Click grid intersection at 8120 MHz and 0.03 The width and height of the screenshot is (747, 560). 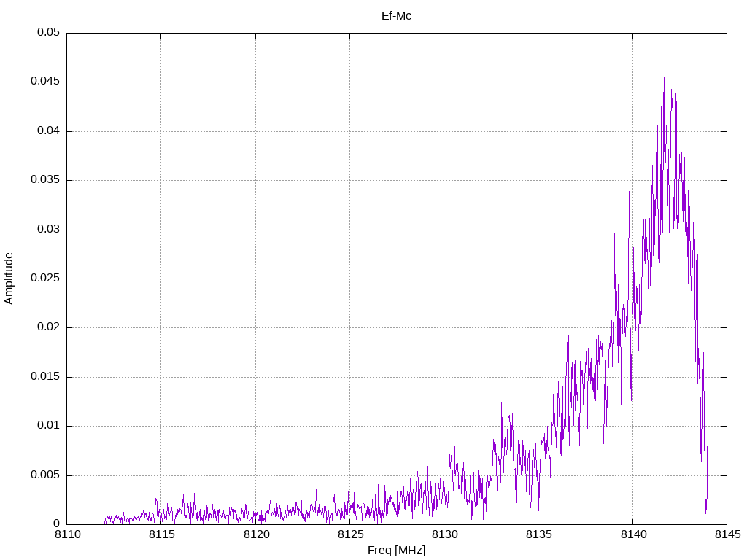(255, 230)
